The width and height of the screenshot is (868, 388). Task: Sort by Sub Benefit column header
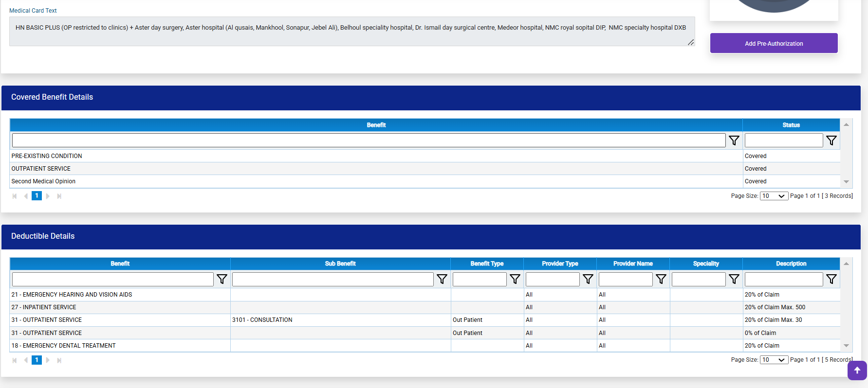[x=340, y=264]
